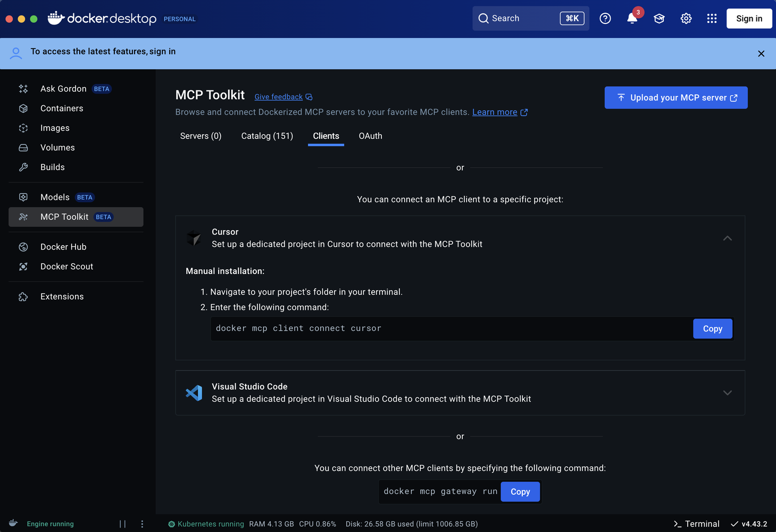Open Models via its sidebar icon
Viewport: 776px width, 532px height.
pyautogui.click(x=23, y=197)
